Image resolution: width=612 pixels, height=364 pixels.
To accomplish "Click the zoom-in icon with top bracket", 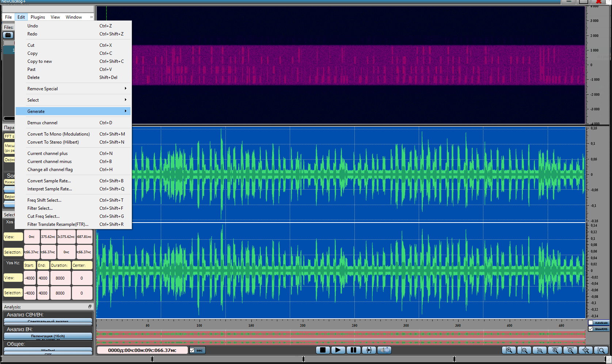I will pyautogui.click(x=555, y=350).
